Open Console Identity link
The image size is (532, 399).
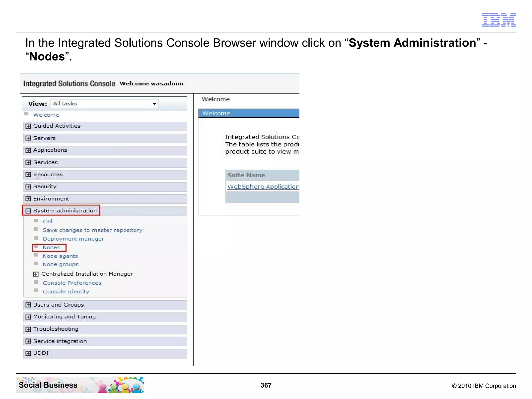point(66,292)
